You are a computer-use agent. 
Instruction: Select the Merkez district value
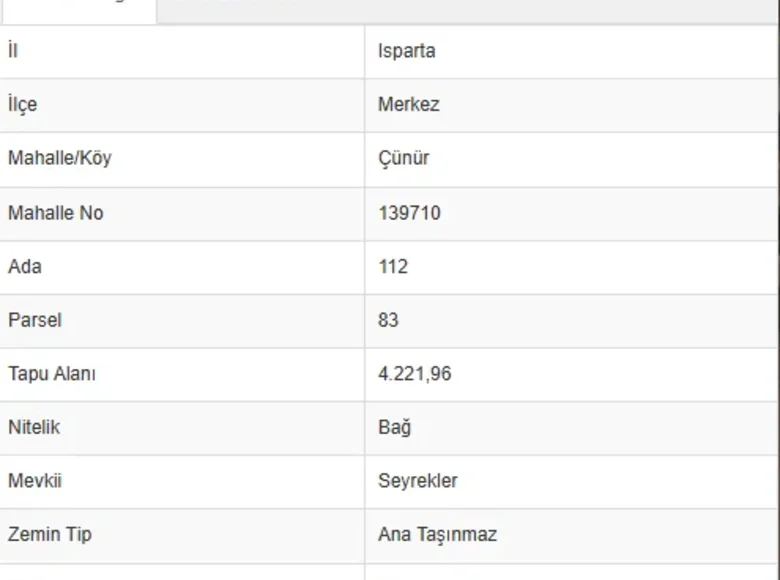[408, 104]
